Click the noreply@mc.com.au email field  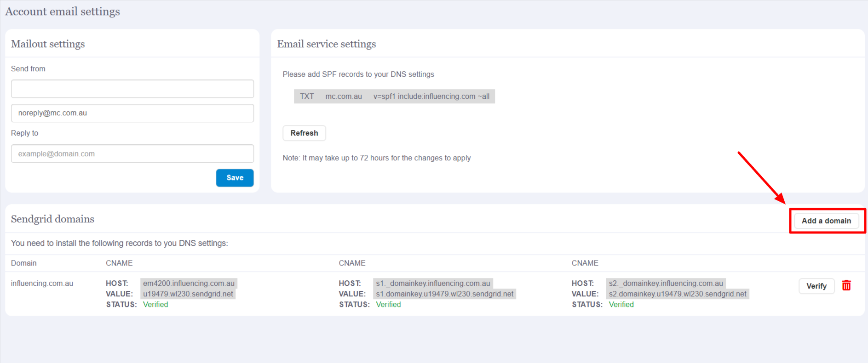[132, 113]
